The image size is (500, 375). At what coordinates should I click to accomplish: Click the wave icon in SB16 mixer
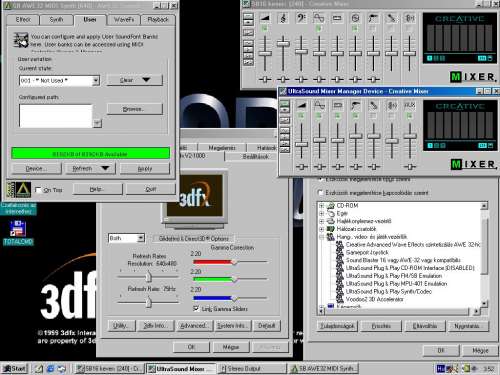(x=319, y=18)
